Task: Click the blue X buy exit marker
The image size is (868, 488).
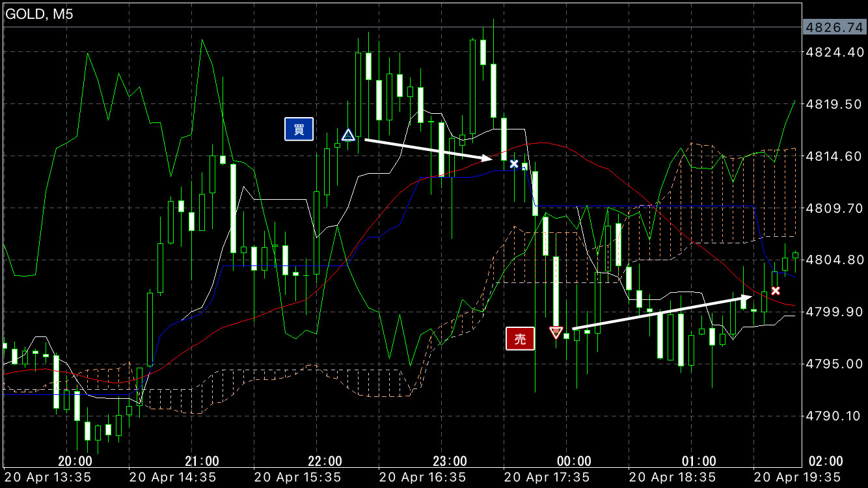Action: click(x=514, y=164)
